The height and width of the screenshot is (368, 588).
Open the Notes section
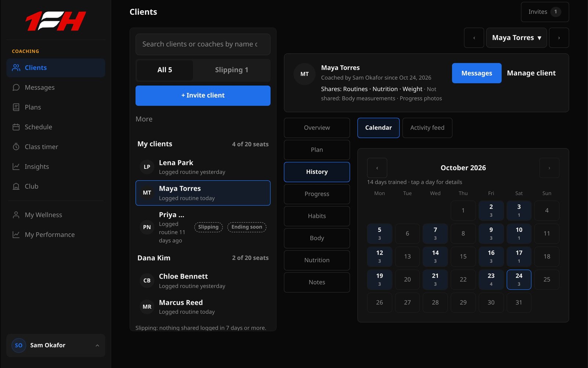click(317, 282)
